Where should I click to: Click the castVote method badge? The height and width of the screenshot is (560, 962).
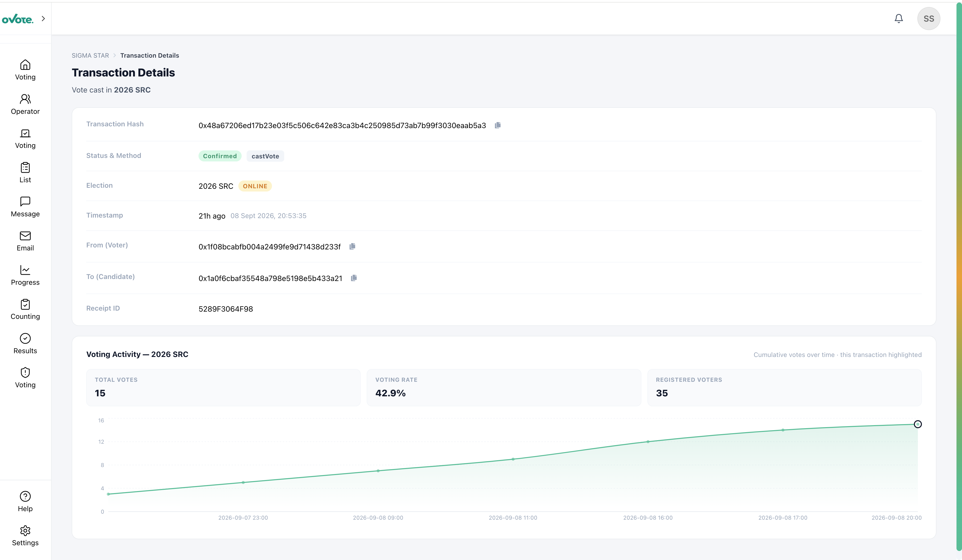coord(265,156)
